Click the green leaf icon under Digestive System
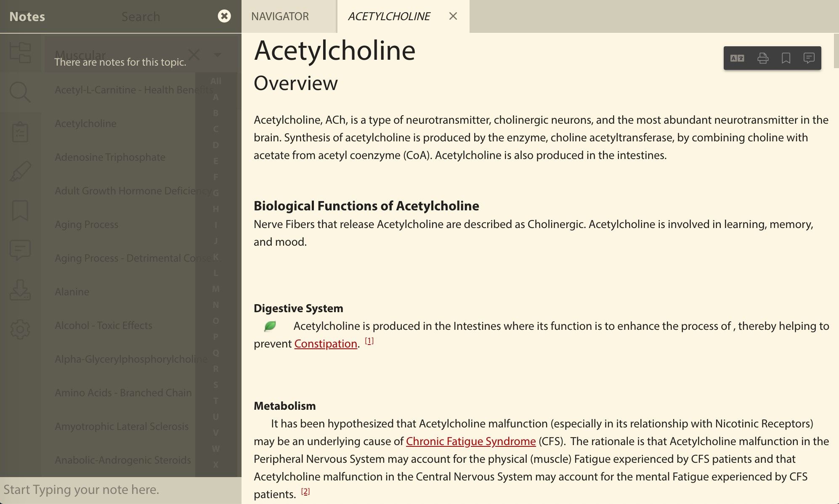 coord(270,326)
